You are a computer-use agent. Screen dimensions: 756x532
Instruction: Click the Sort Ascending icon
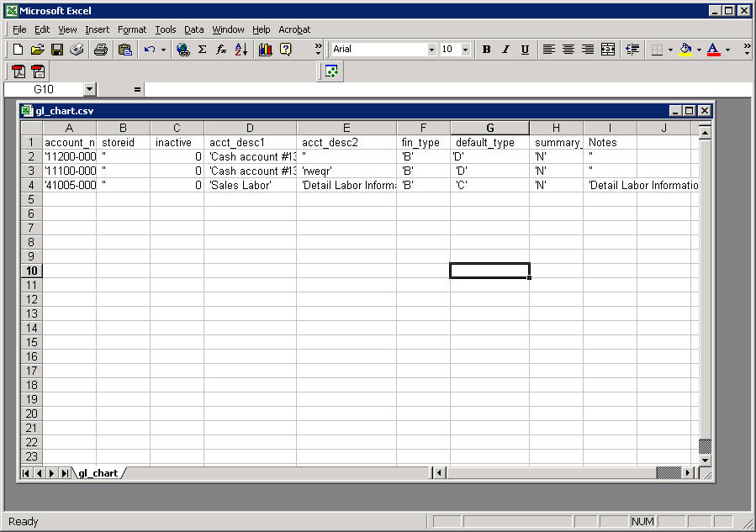tap(241, 50)
